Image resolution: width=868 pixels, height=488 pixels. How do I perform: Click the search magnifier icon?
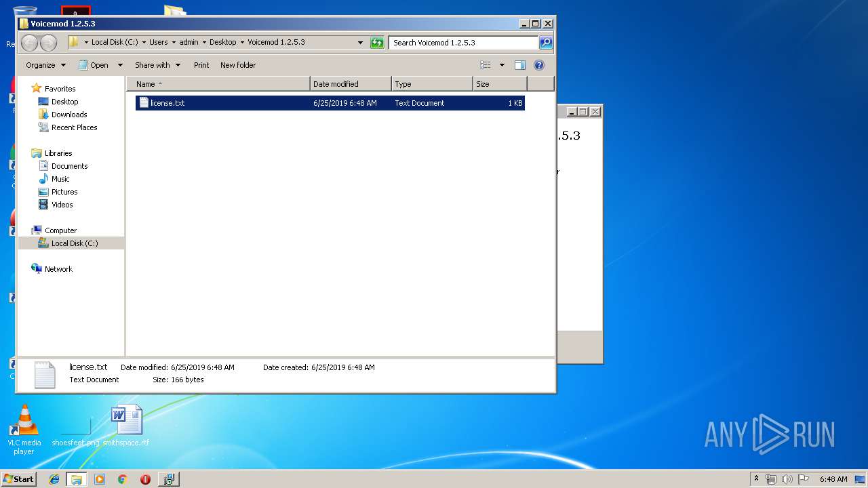pyautogui.click(x=546, y=43)
